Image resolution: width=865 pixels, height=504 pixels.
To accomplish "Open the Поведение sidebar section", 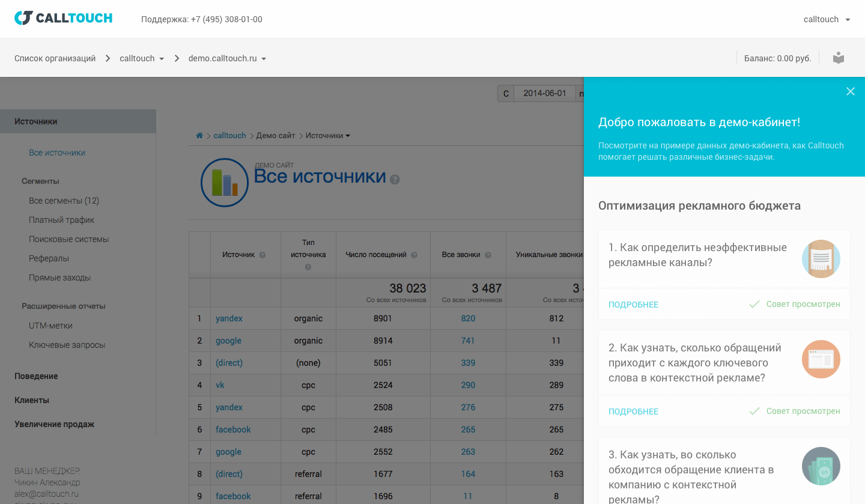I will point(36,376).
